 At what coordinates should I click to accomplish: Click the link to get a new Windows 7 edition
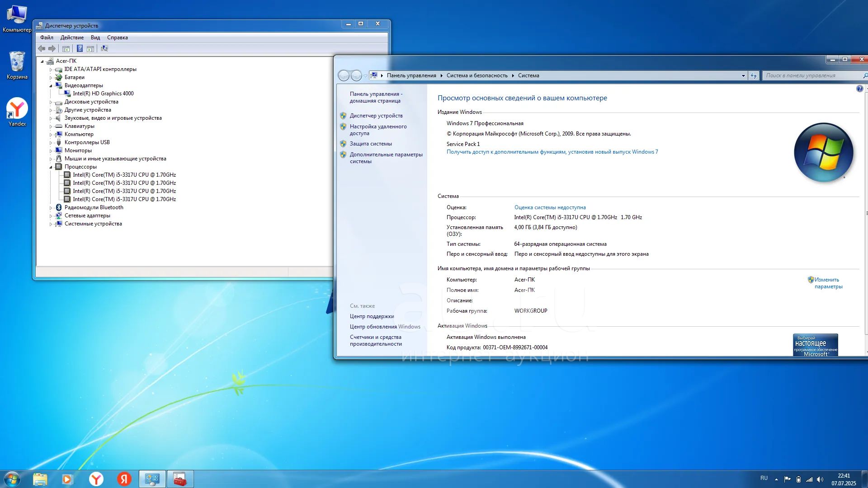552,152
